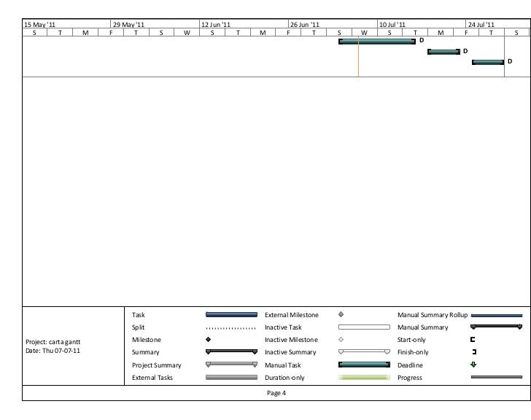
Task: Click the 'Deadline' legend label
Action: point(410,365)
